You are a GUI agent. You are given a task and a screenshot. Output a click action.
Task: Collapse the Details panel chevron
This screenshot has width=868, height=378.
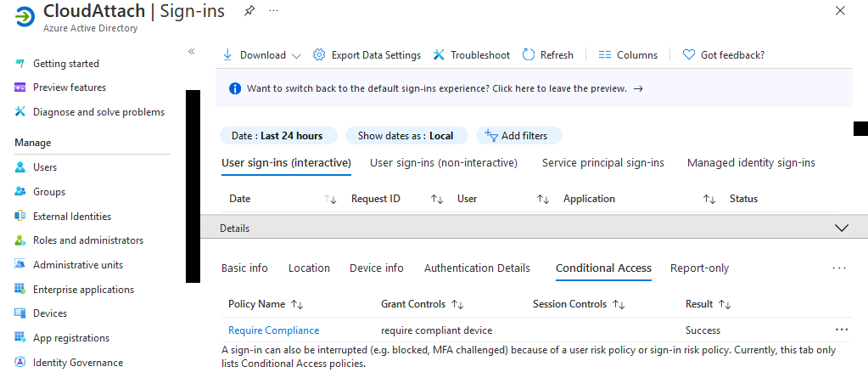pos(842,228)
